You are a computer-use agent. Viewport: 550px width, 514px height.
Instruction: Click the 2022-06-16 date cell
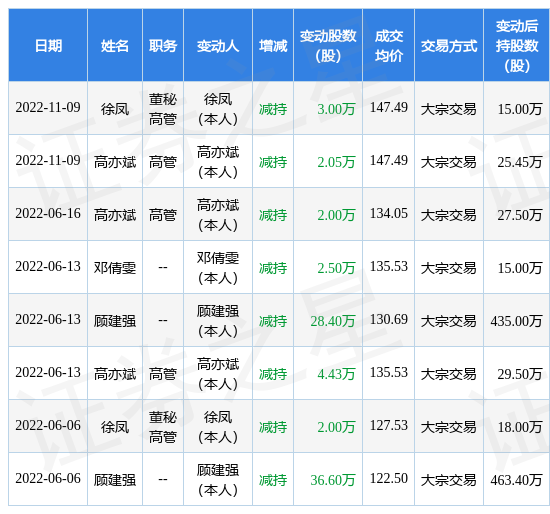pyautogui.click(x=48, y=214)
